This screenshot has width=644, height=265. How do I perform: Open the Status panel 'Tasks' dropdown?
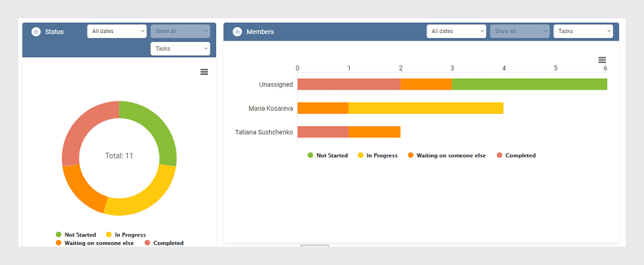click(x=180, y=48)
